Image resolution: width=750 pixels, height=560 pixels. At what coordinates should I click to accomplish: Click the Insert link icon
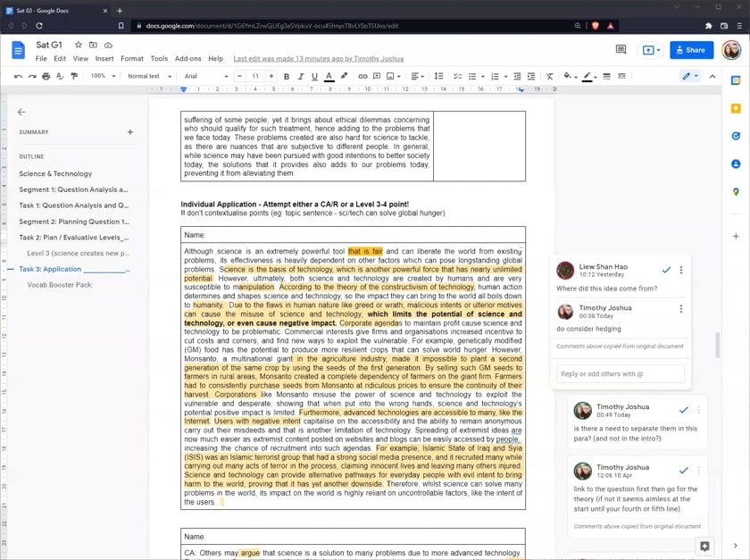pyautogui.click(x=362, y=77)
